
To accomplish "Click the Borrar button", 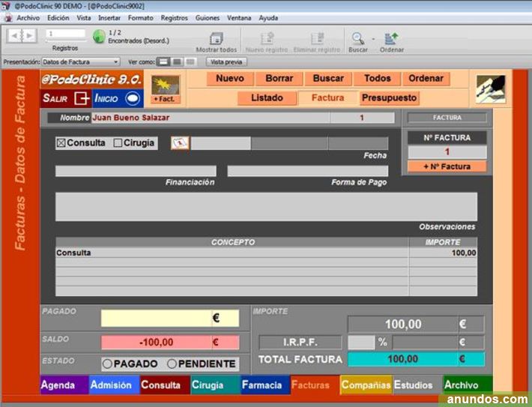I will click(279, 79).
